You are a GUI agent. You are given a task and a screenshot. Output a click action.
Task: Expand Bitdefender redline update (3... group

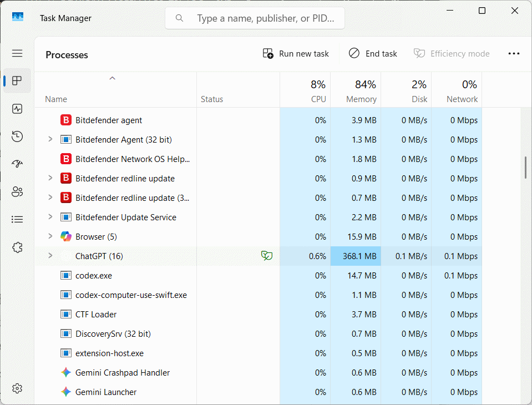tap(50, 197)
